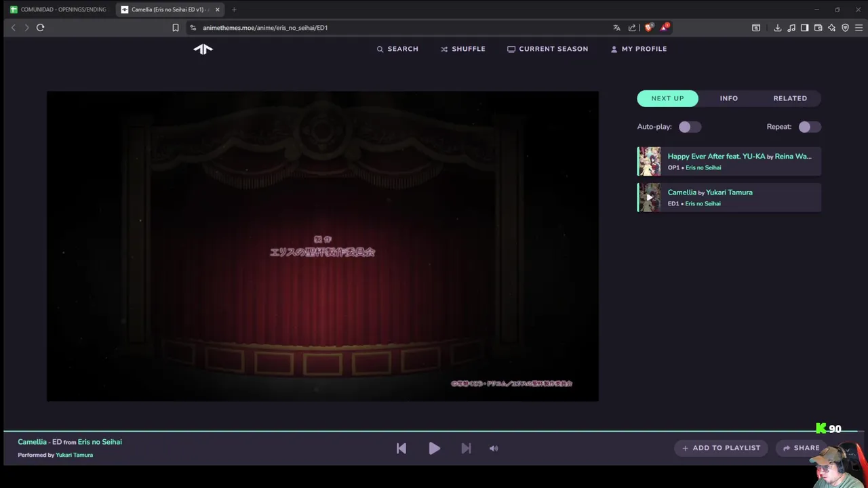
Task: Open Camellia link in bottom bar
Action: click(33, 442)
